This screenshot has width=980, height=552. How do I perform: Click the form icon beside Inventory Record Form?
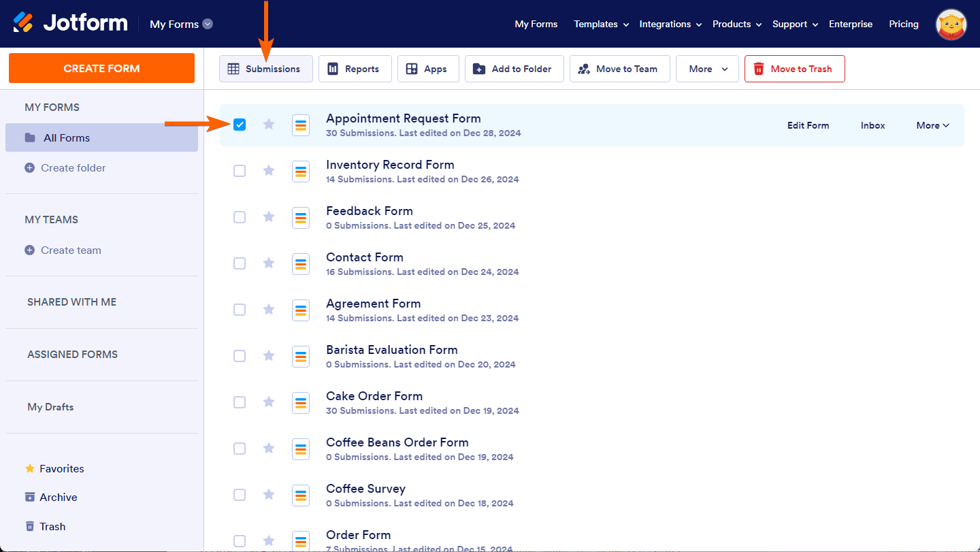(x=301, y=172)
